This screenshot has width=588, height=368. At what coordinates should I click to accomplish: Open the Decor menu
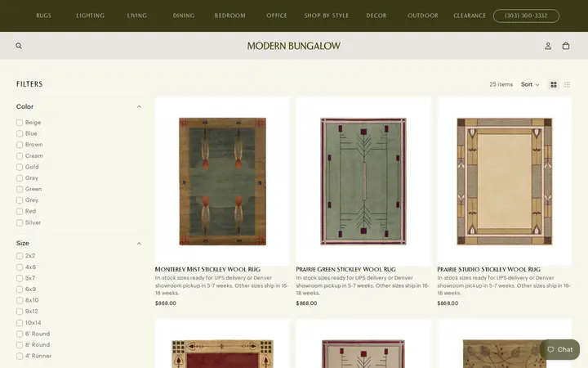pos(376,16)
